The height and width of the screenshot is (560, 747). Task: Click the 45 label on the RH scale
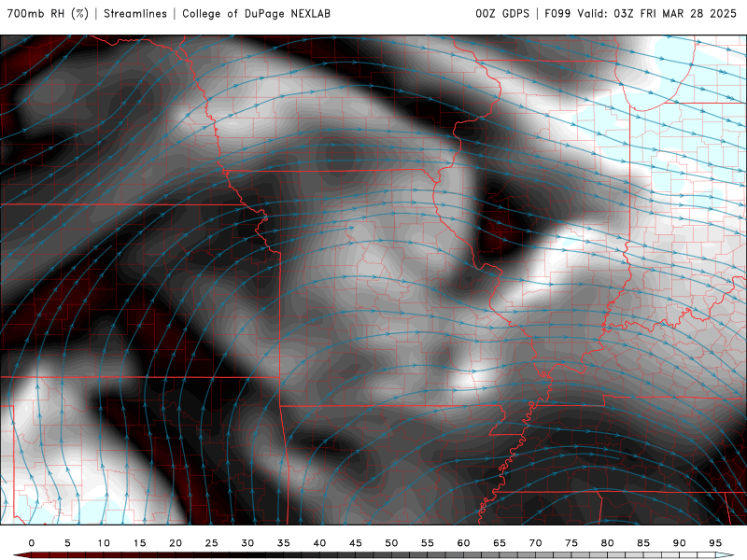(356, 543)
